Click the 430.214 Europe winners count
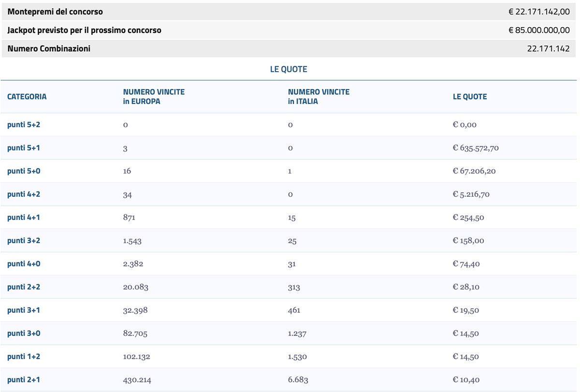 click(x=137, y=380)
